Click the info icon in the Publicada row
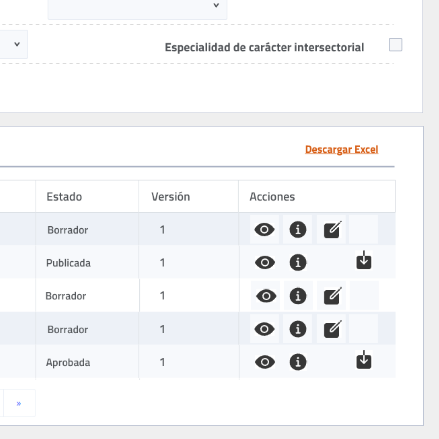 (298, 263)
